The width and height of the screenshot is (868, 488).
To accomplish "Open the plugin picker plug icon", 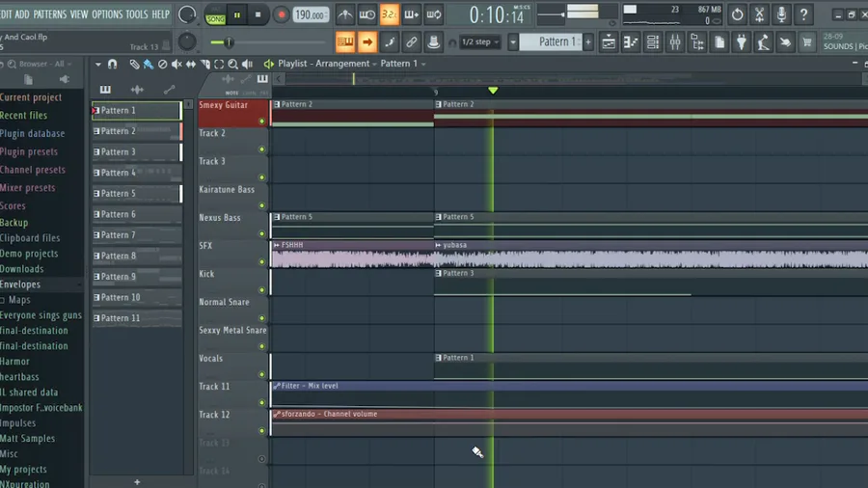I will pyautogui.click(x=742, y=42).
